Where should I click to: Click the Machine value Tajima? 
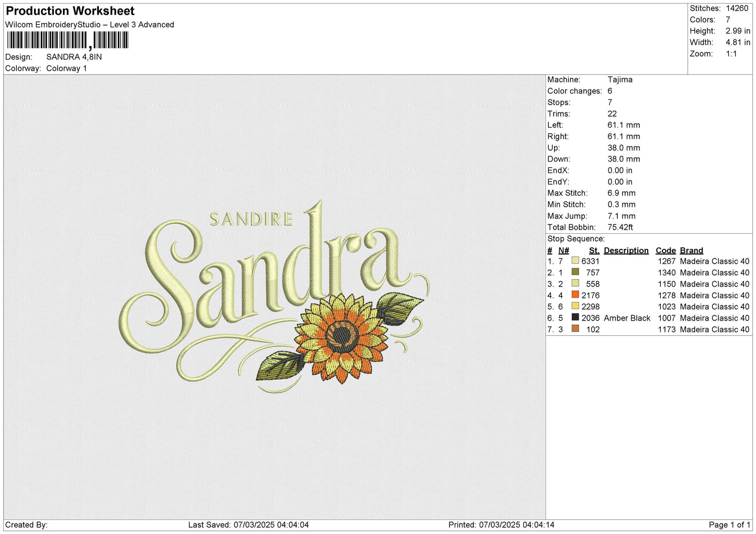(x=620, y=79)
